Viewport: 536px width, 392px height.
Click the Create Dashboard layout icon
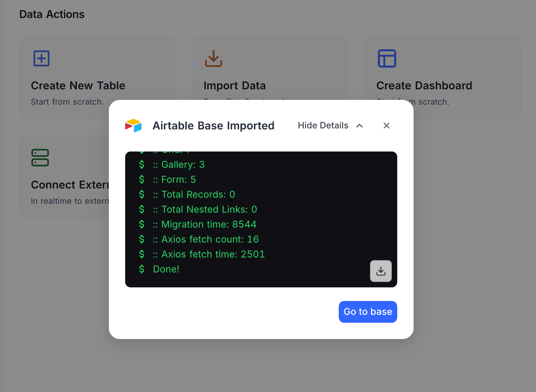click(x=387, y=58)
